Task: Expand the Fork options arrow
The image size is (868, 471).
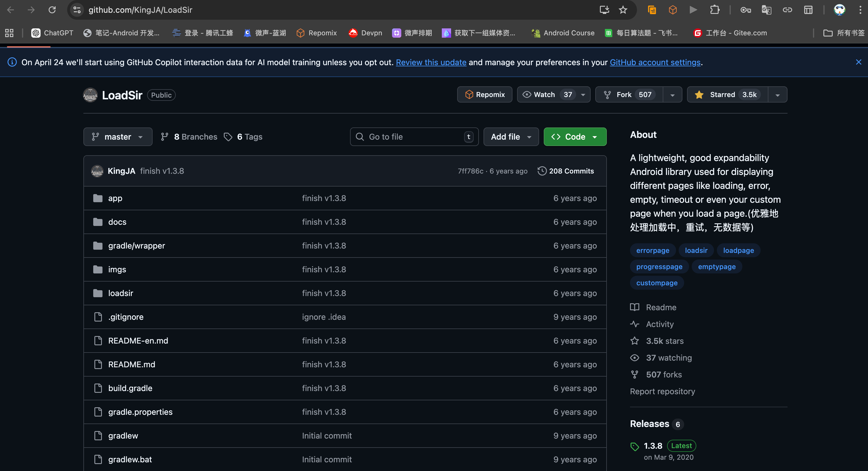Action: [672, 95]
